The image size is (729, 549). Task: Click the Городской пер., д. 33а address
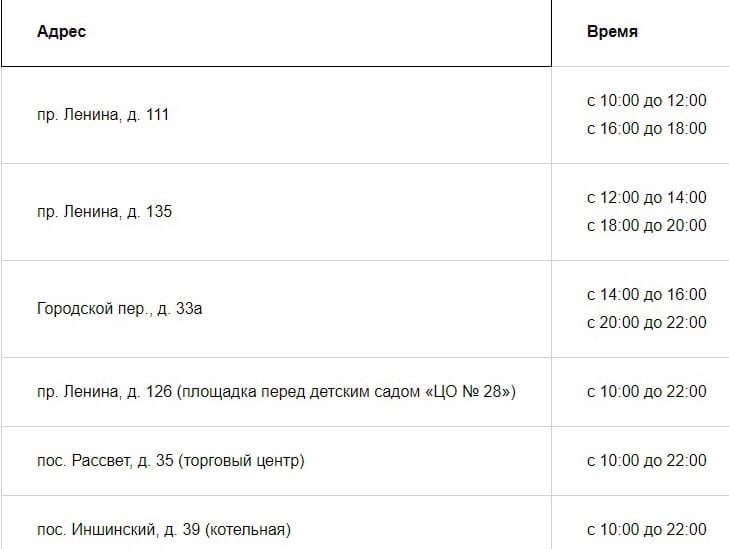119,309
